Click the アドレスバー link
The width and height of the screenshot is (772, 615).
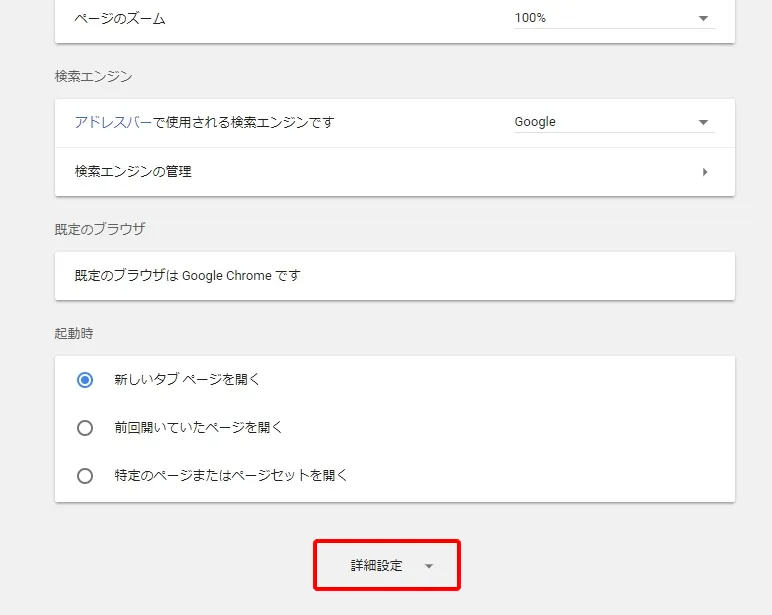tap(113, 122)
